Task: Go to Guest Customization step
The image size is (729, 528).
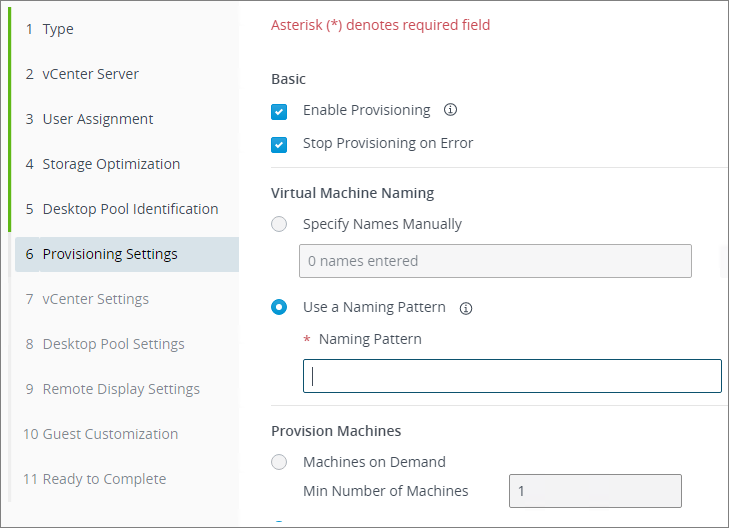Action: tap(110, 434)
